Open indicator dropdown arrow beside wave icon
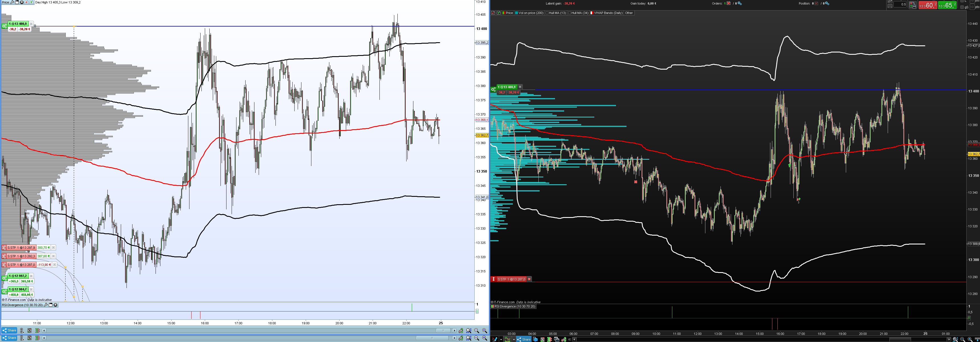 (x=514, y=339)
